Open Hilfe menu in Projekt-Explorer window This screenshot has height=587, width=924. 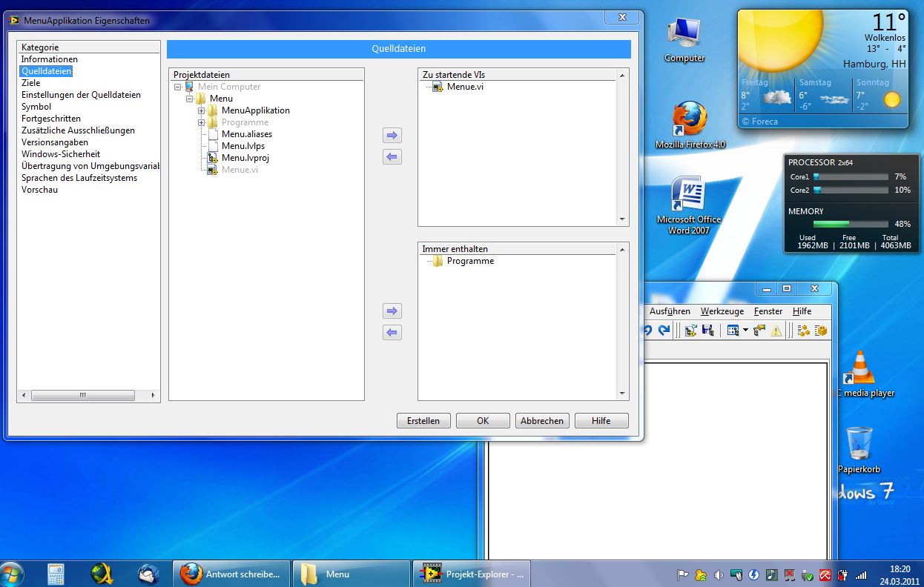coord(802,311)
